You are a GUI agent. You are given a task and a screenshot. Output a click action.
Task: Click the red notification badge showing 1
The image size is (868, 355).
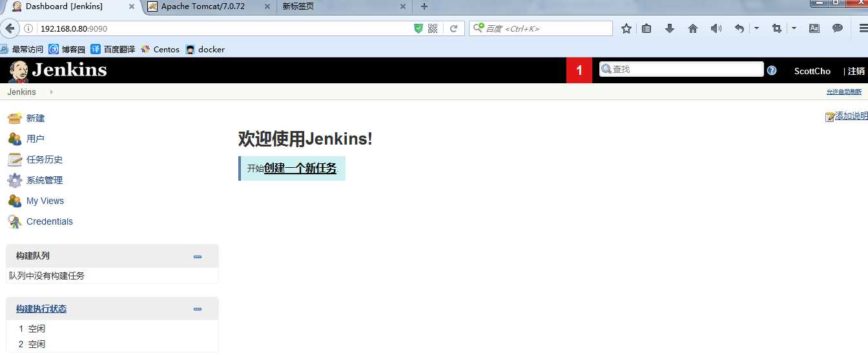point(579,70)
